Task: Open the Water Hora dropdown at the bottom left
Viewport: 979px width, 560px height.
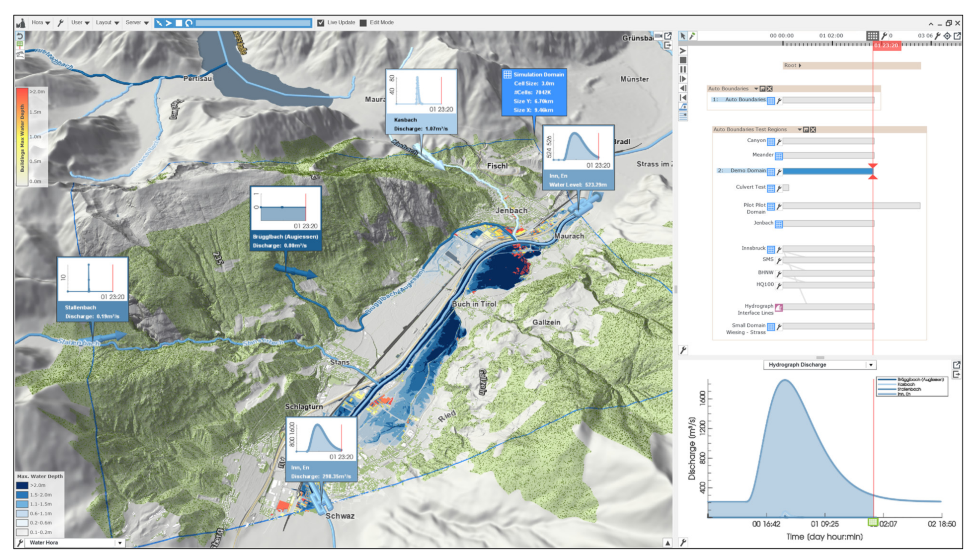Action: pyautogui.click(x=120, y=543)
